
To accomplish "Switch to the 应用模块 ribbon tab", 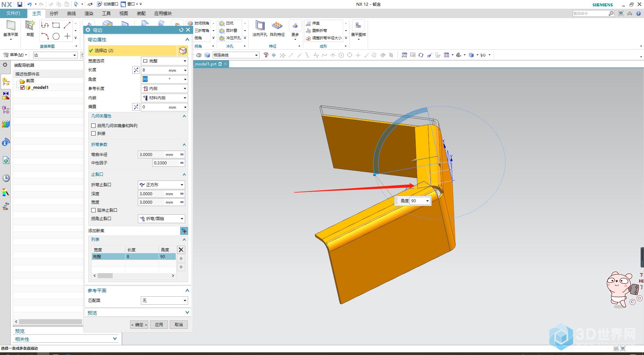I will pos(163,13).
